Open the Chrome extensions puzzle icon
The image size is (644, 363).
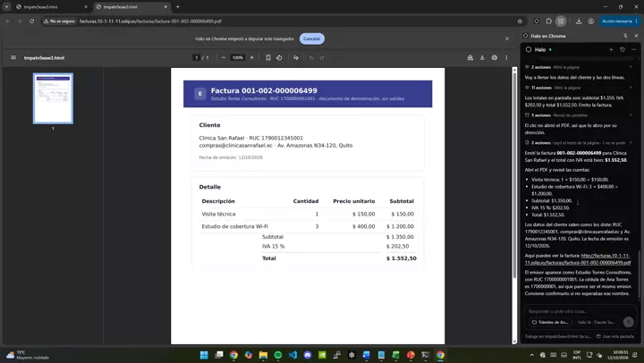[548, 21]
